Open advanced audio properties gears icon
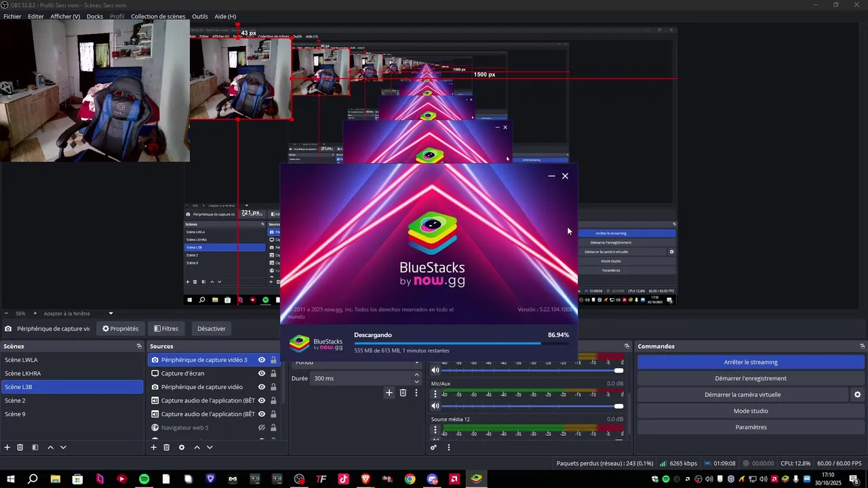The image size is (868, 488). click(434, 447)
